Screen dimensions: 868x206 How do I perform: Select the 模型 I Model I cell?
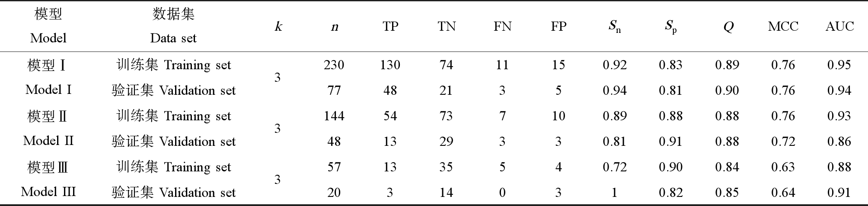pyautogui.click(x=48, y=77)
